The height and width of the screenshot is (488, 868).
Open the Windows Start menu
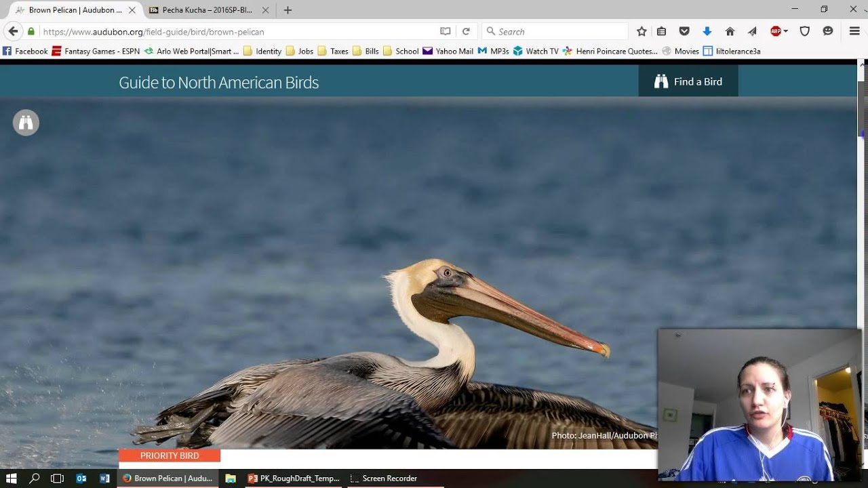click(x=11, y=479)
